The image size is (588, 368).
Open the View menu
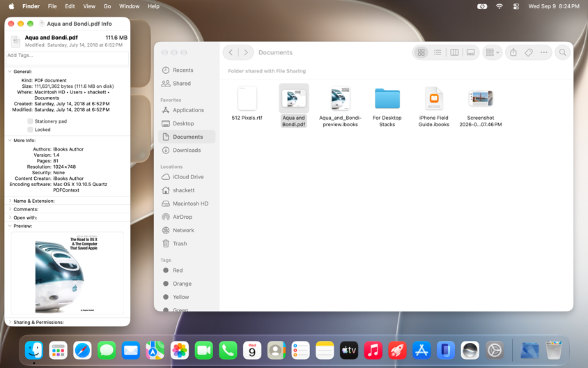[89, 6]
